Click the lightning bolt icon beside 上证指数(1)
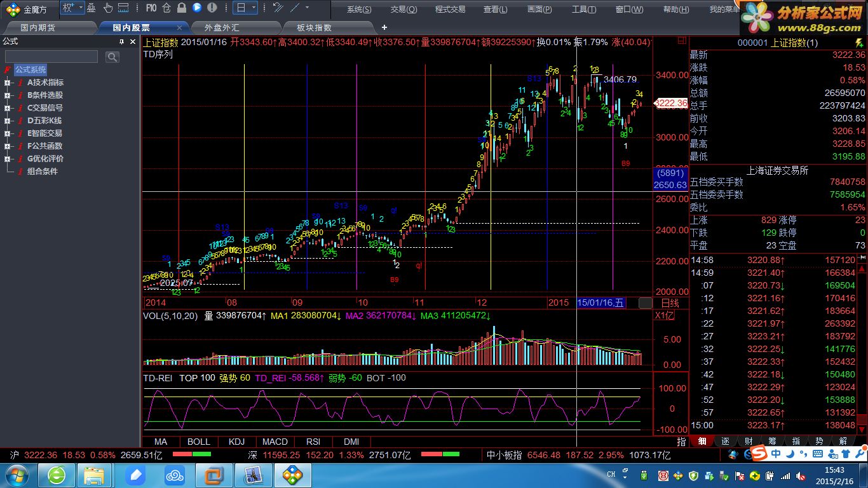 coord(859,42)
